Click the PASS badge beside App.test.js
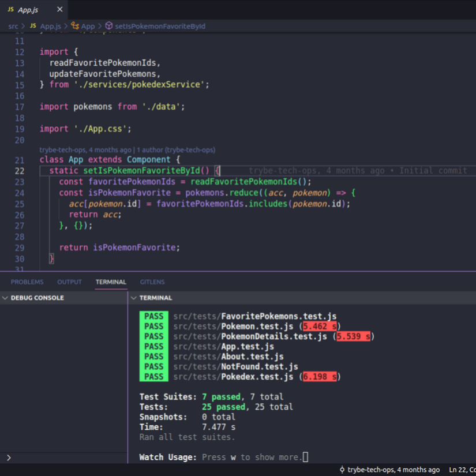The image size is (476, 476). pos(153,346)
